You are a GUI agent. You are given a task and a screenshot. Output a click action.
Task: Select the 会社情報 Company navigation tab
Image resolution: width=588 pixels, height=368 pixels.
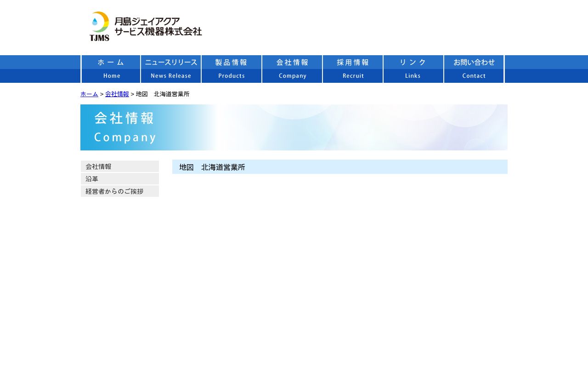click(x=292, y=69)
